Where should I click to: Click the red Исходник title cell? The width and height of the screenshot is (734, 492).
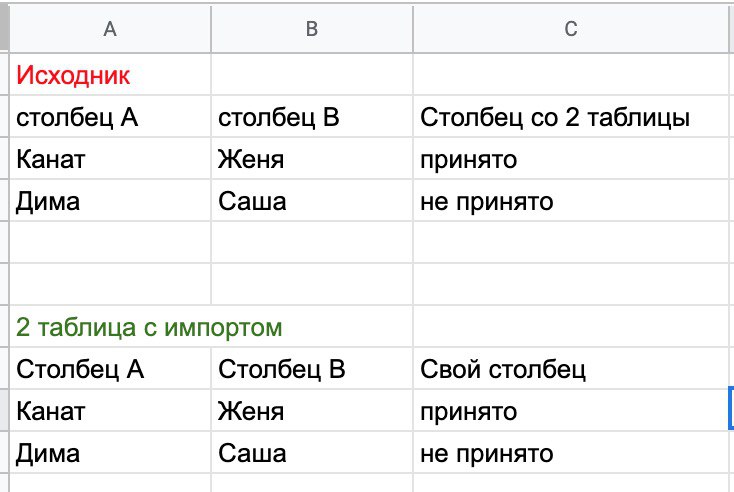pos(75,75)
